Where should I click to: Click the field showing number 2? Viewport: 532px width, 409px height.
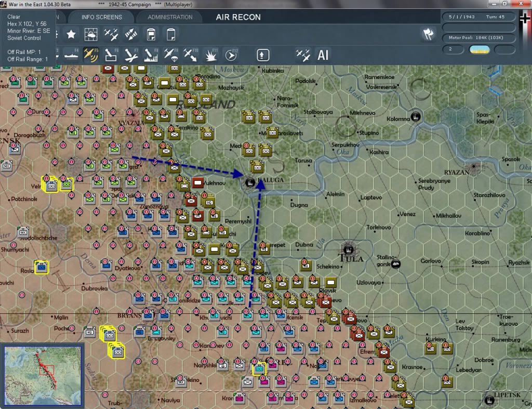click(x=453, y=49)
